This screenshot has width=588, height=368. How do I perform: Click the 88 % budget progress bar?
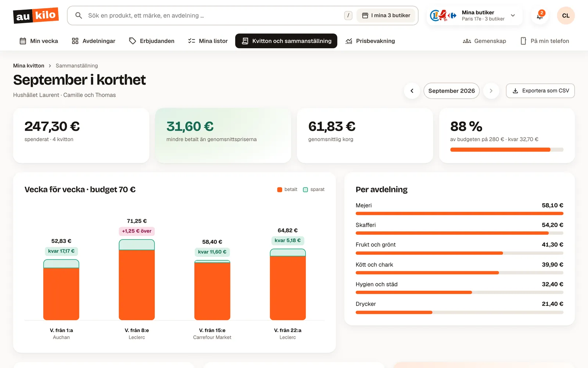click(506, 150)
